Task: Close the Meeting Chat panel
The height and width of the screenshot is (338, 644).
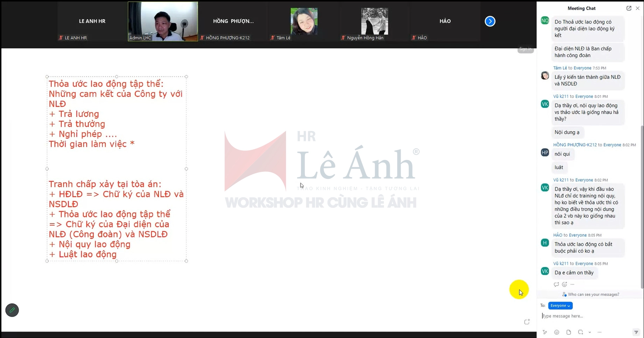Action: pyautogui.click(x=637, y=8)
